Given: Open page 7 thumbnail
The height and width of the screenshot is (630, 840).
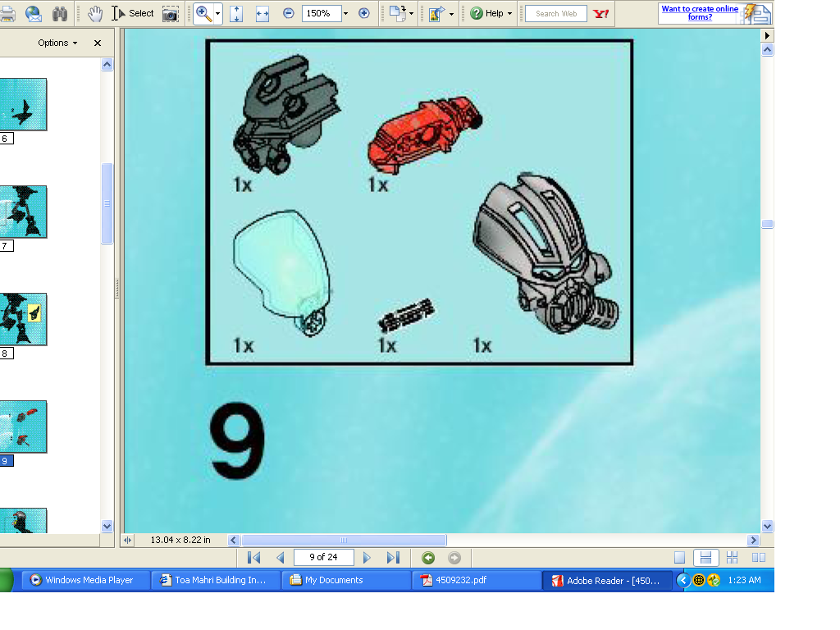Looking at the screenshot, I should pos(22,212).
